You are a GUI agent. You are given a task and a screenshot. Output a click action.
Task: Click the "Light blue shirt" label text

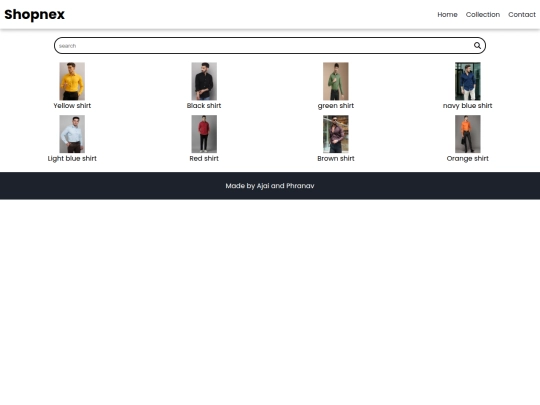pyautogui.click(x=72, y=158)
